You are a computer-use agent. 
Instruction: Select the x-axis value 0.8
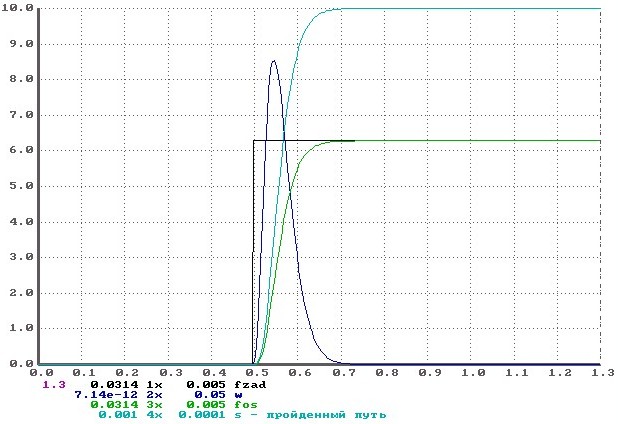(387, 373)
